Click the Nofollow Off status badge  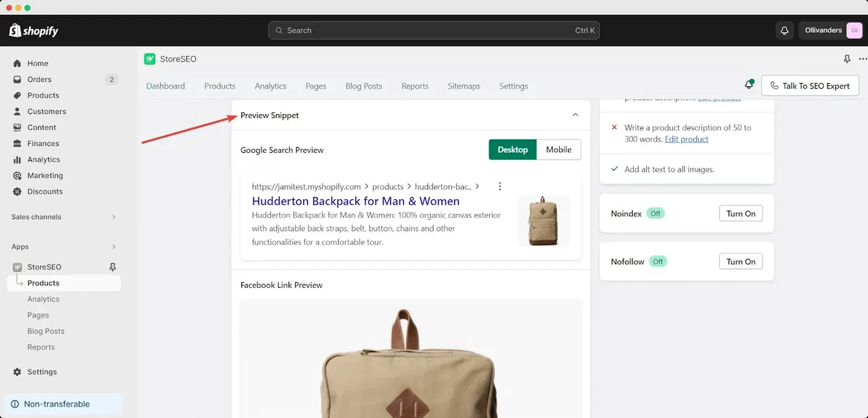click(x=658, y=262)
